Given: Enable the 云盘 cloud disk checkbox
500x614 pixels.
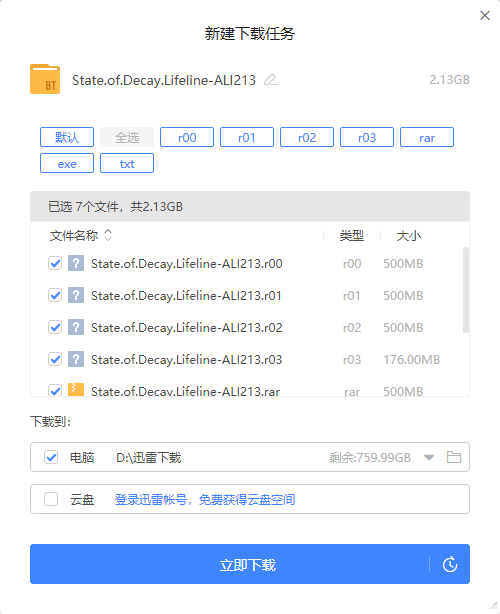Looking at the screenshot, I should pos(51,499).
